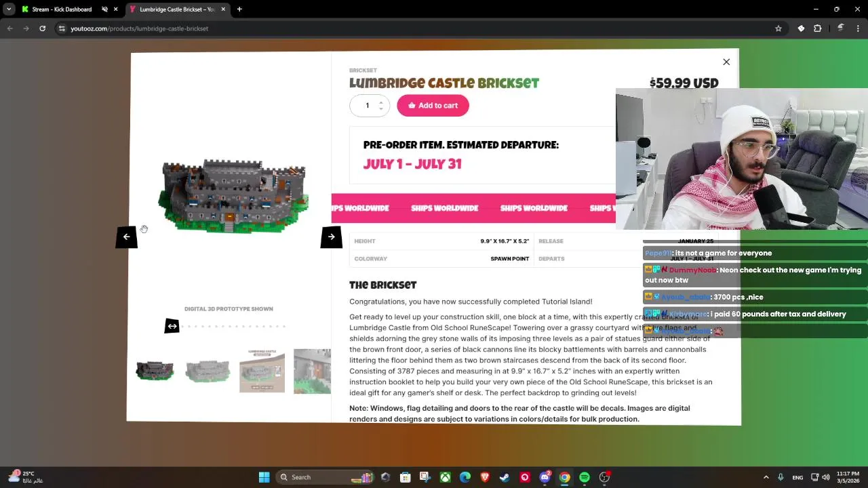The height and width of the screenshot is (488, 868).
Task: Open Discord from taskbar
Action: (545, 477)
